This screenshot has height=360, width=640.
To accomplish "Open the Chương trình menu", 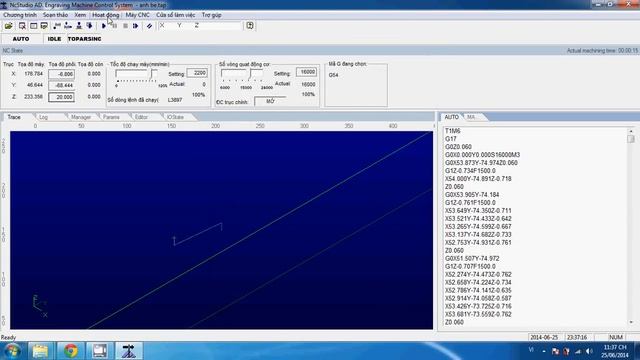I will pyautogui.click(x=20, y=15).
